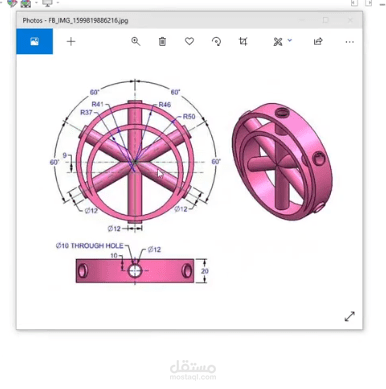The height and width of the screenshot is (389, 386).
Task: Add photo to favorites with heart icon
Action: pyautogui.click(x=189, y=41)
